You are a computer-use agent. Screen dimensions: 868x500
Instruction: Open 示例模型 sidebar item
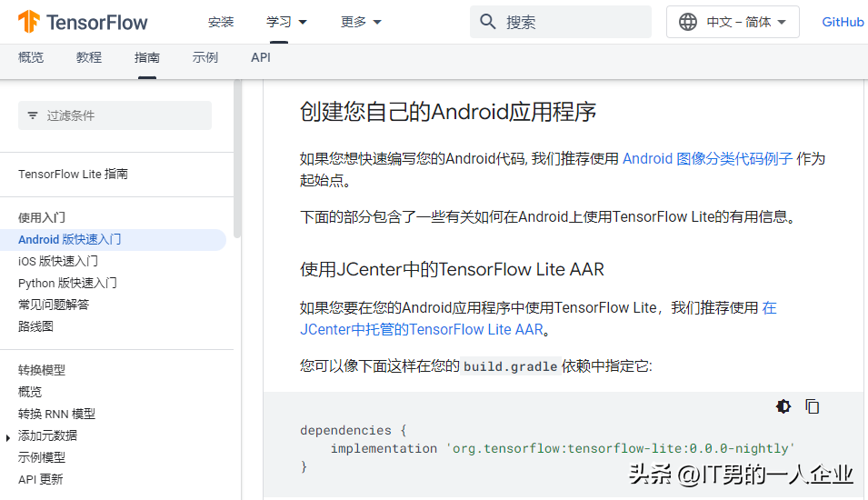coord(42,457)
